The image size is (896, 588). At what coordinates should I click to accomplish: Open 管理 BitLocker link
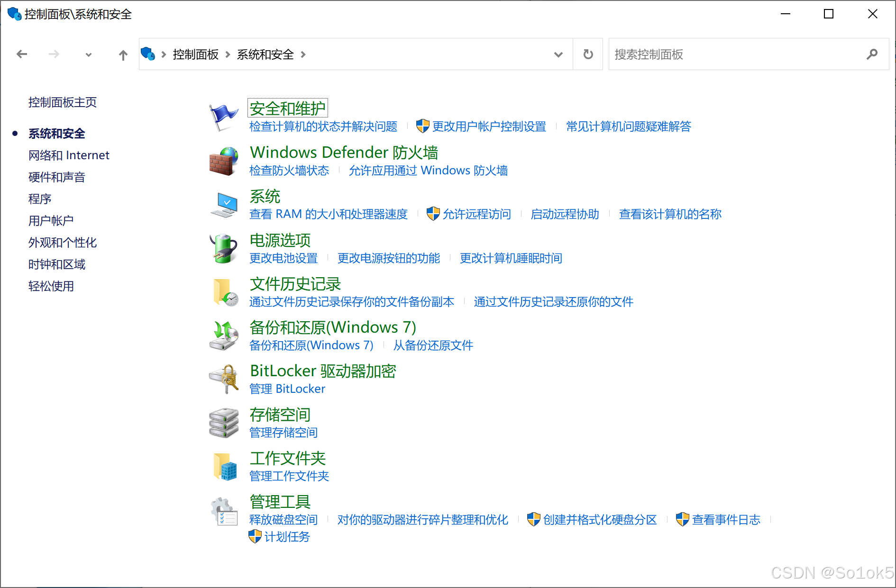[287, 389]
